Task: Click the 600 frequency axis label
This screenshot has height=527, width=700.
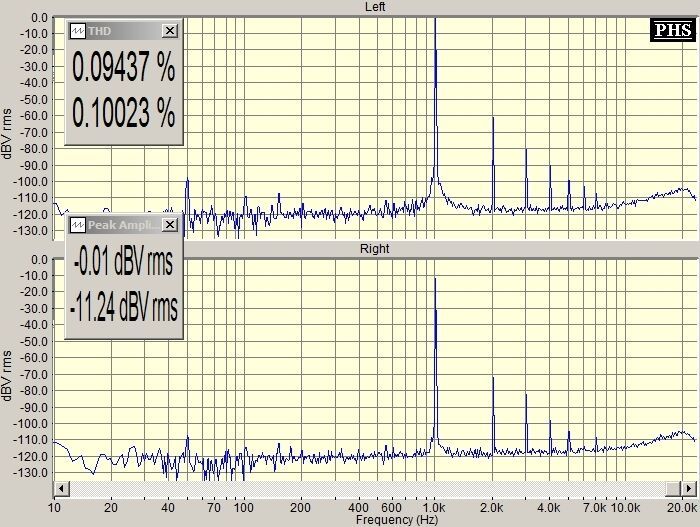Action: 392,508
